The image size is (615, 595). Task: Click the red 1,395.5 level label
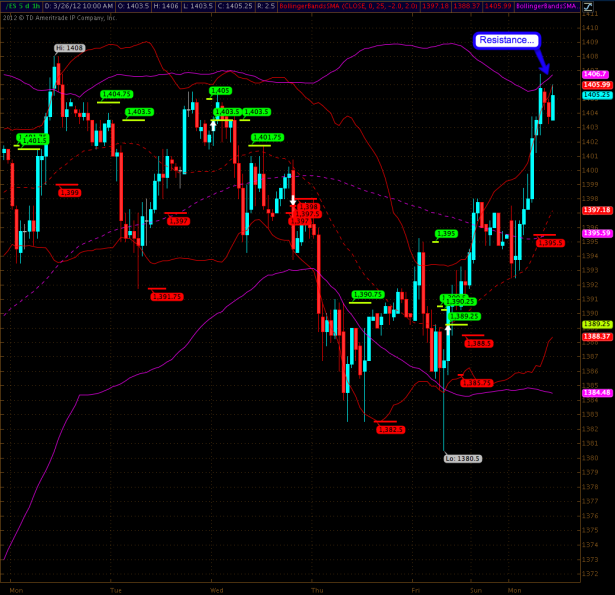tap(551, 243)
